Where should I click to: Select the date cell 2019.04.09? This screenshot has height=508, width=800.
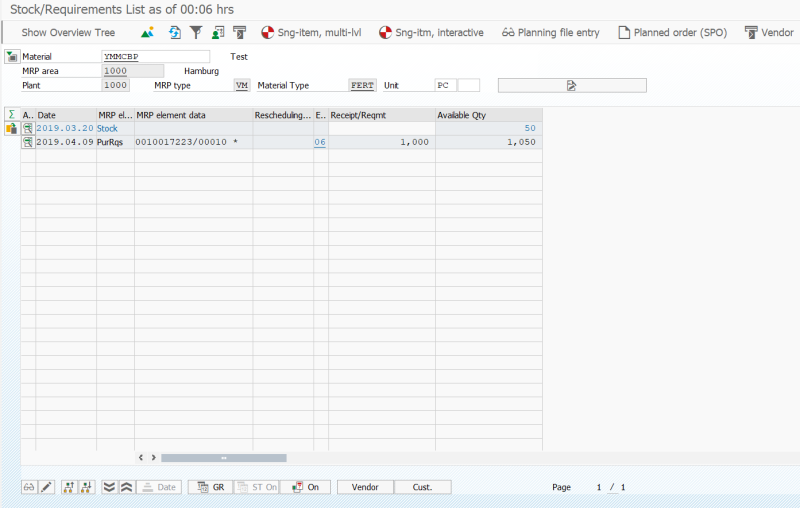pyautogui.click(x=65, y=142)
